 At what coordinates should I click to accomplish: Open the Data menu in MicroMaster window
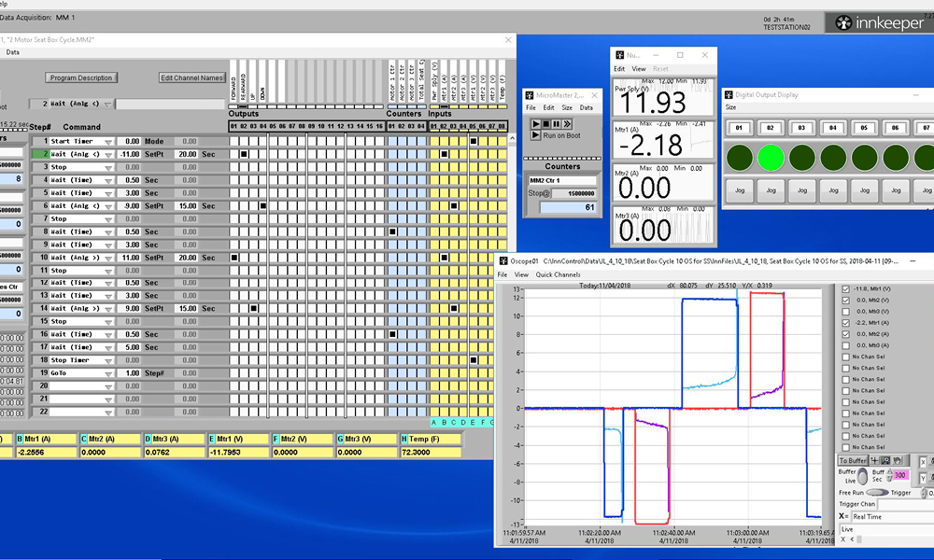[x=586, y=107]
